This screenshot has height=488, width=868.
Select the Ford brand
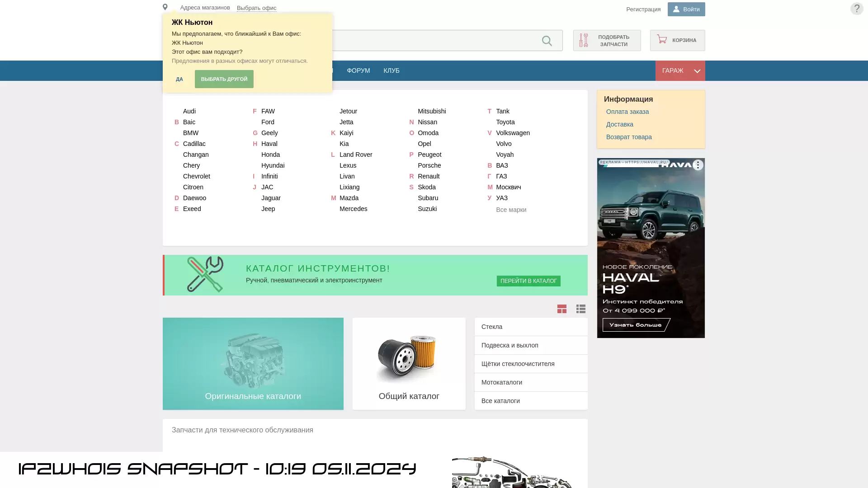(x=268, y=122)
